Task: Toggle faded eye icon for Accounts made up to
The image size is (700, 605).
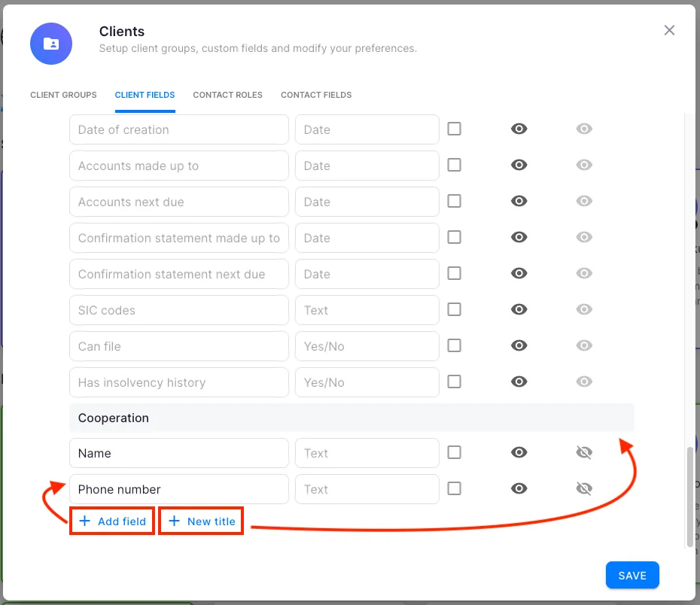Action: click(x=584, y=166)
